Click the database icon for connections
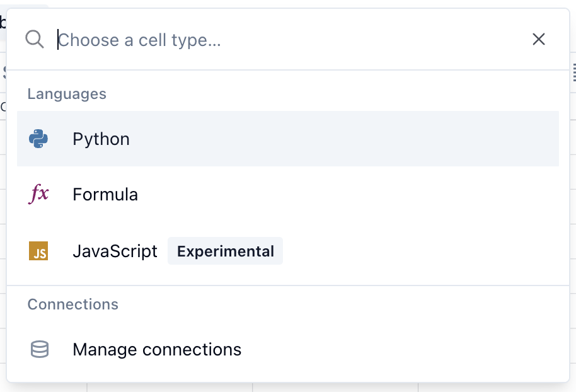Image resolution: width=576 pixels, height=392 pixels. pyautogui.click(x=40, y=349)
